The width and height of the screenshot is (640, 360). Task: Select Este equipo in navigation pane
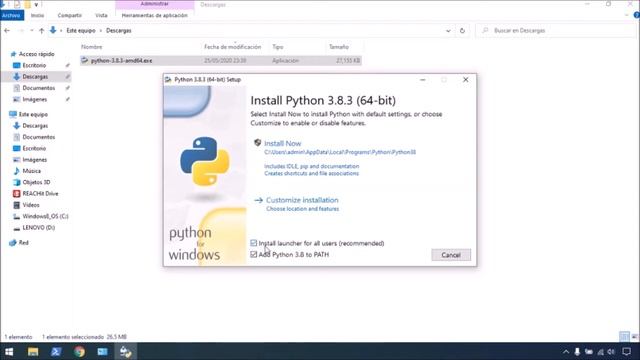point(33,114)
